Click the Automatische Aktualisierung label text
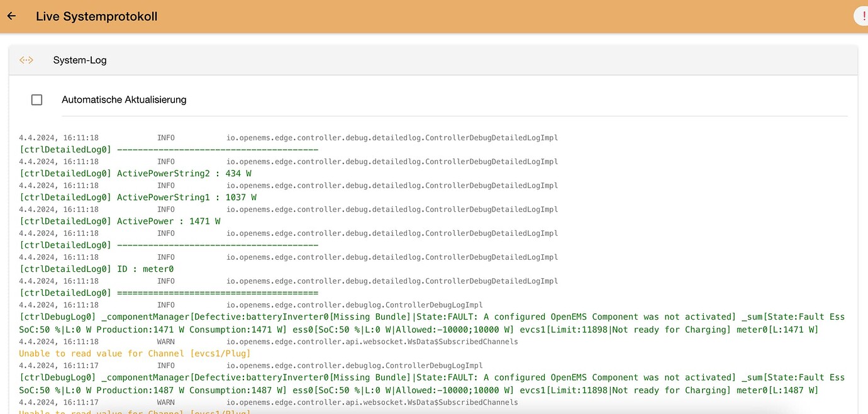The height and width of the screenshot is (414, 868). point(124,99)
